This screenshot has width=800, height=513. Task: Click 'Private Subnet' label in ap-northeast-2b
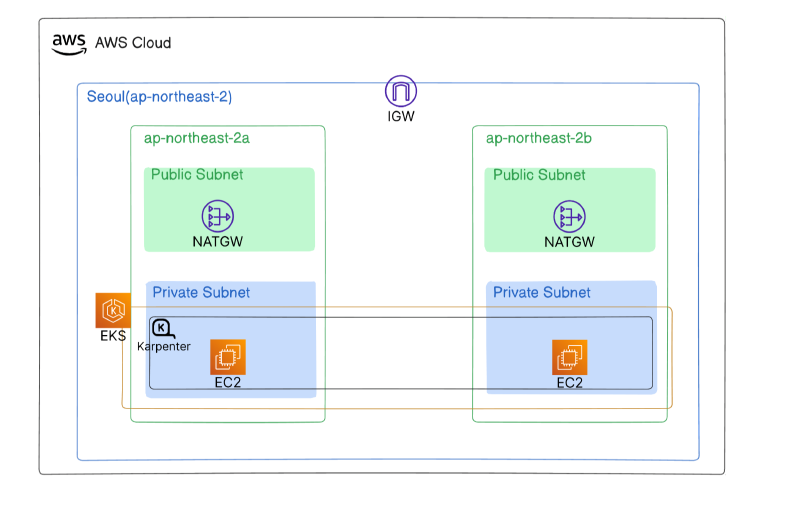[541, 292]
